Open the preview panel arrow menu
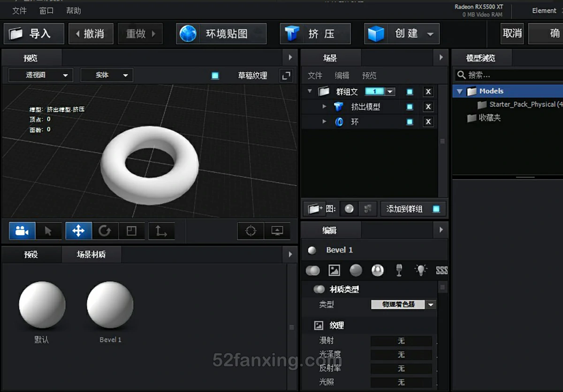The image size is (563, 392). click(290, 58)
